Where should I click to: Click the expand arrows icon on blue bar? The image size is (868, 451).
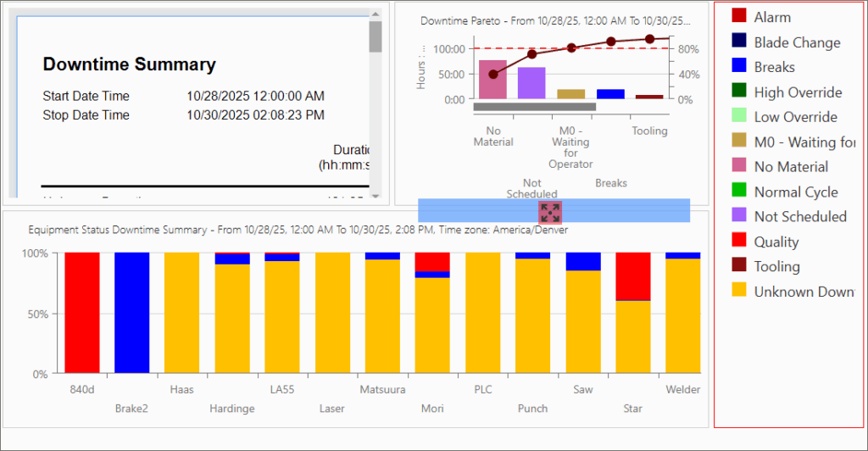pyautogui.click(x=550, y=212)
